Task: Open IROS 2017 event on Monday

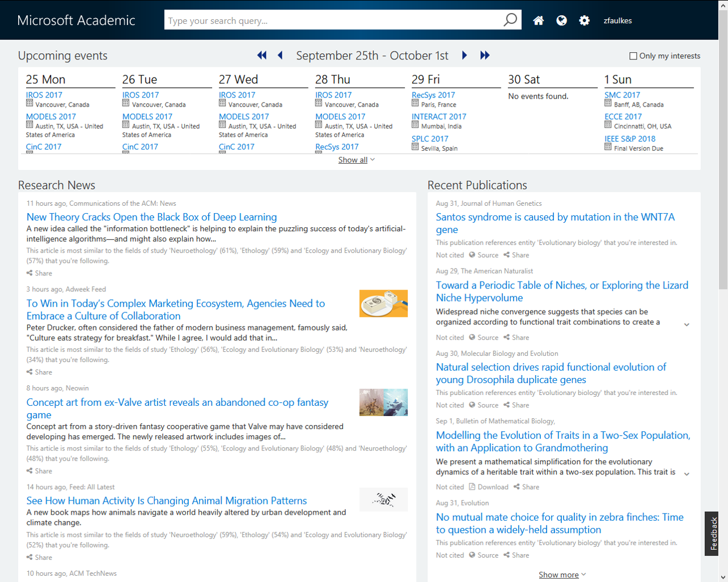Action: [44, 95]
